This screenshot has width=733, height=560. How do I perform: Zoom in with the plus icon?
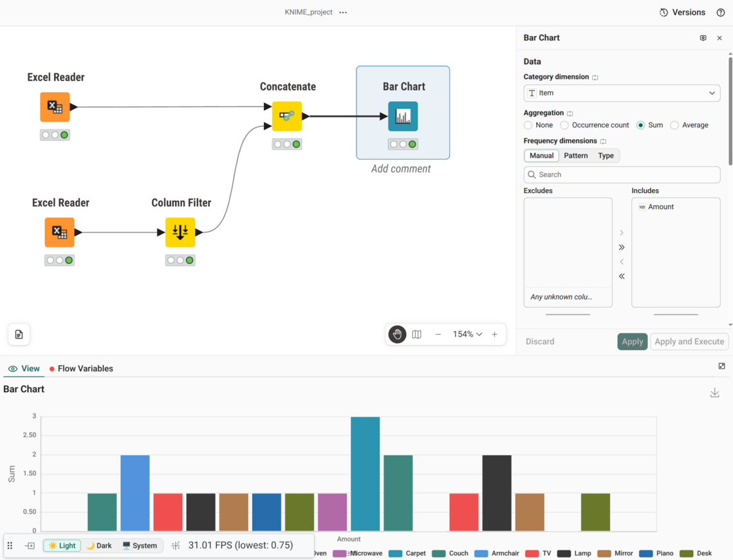(495, 334)
